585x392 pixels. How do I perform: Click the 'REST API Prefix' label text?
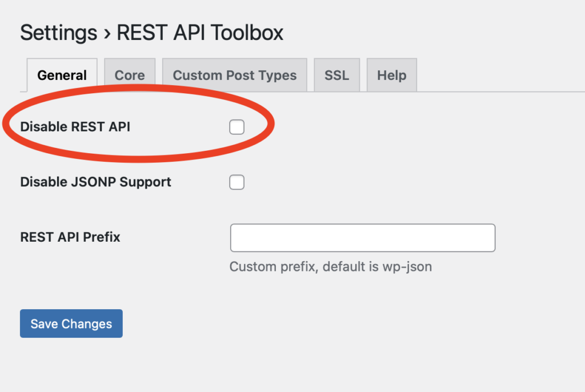tap(70, 237)
